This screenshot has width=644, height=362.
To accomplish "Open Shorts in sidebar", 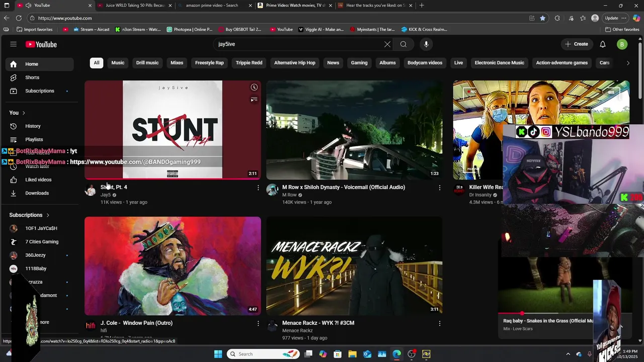I will 40,77.
